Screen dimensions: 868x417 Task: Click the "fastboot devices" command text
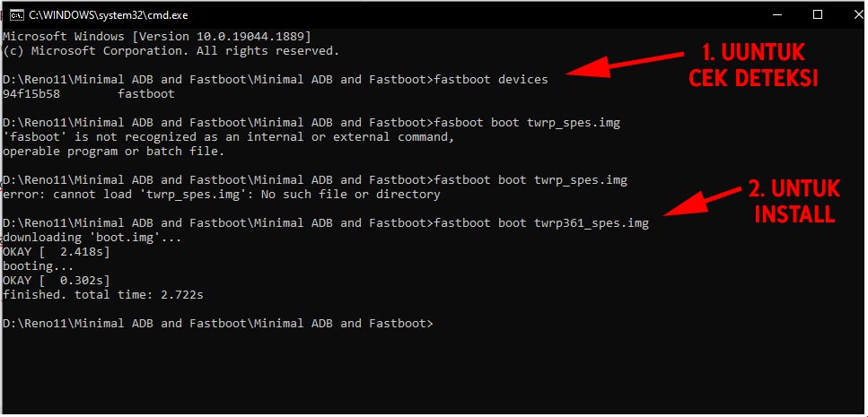pyautogui.click(x=490, y=79)
